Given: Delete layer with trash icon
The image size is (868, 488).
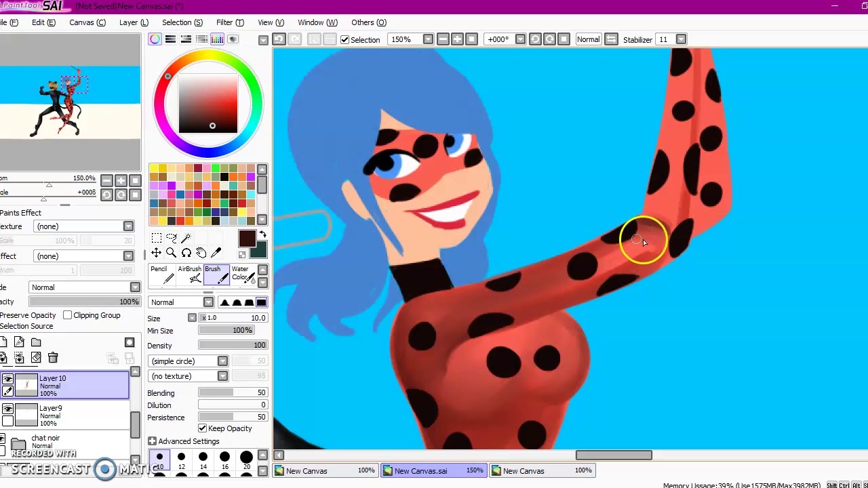Looking at the screenshot, I should [53, 357].
